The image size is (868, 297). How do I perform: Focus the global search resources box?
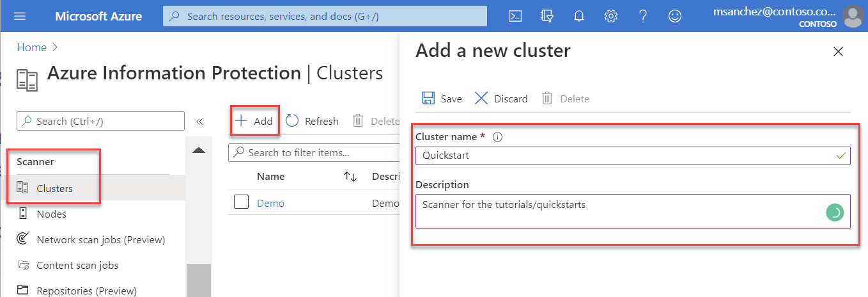(325, 16)
